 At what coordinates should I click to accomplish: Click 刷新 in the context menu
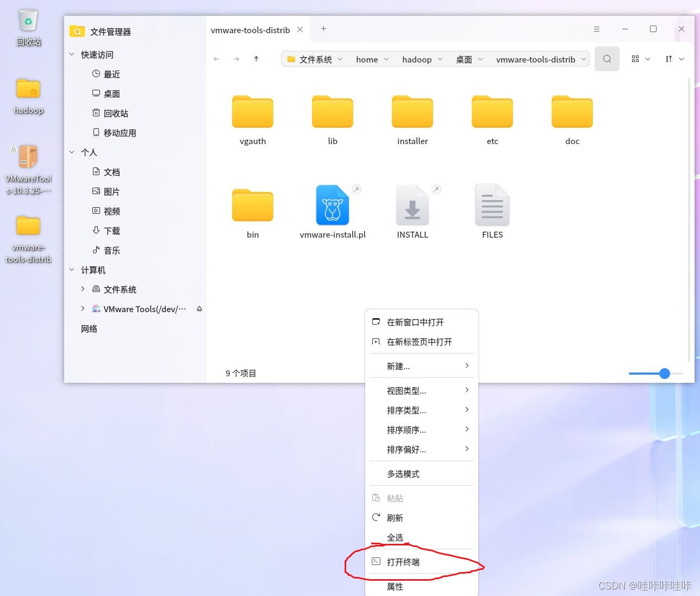click(x=422, y=518)
